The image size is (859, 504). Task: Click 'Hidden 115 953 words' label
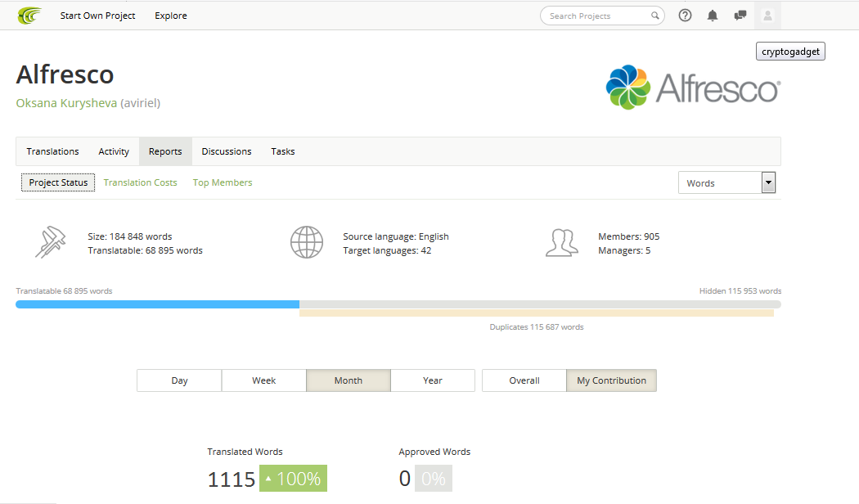[740, 291]
